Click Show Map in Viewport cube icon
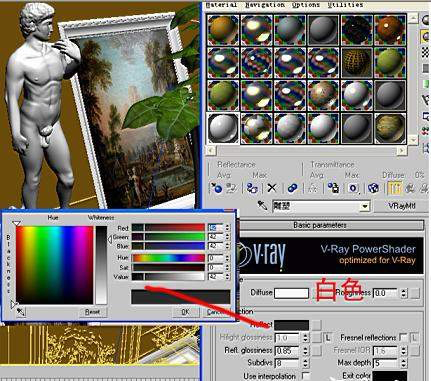This screenshot has height=381, width=431. 373,188
